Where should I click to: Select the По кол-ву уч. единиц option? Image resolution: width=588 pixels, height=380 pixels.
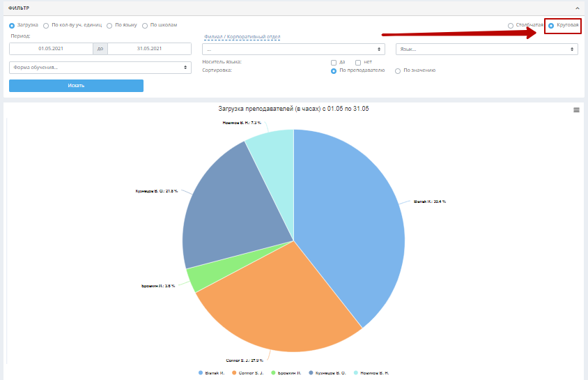(x=46, y=26)
